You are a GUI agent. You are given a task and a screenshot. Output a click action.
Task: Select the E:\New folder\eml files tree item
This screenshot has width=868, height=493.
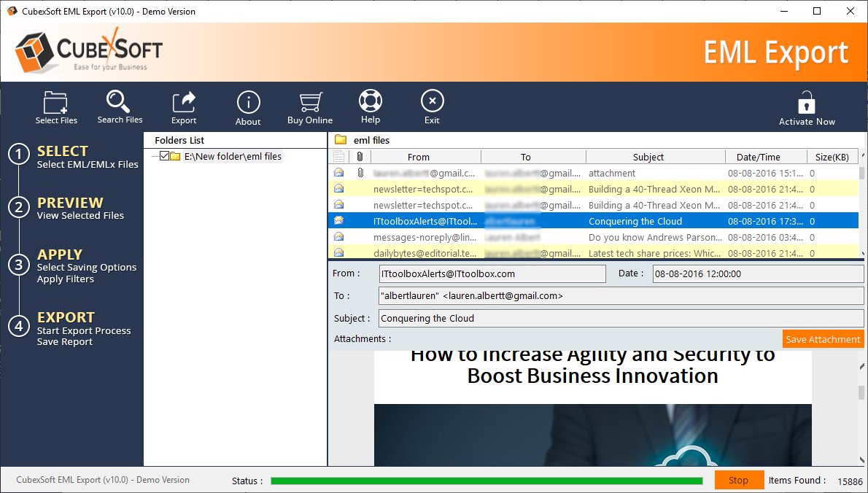coord(232,156)
